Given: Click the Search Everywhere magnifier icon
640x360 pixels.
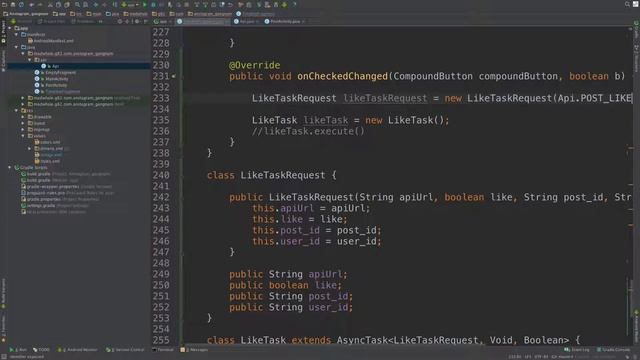Looking at the screenshot, I should point(627,4).
